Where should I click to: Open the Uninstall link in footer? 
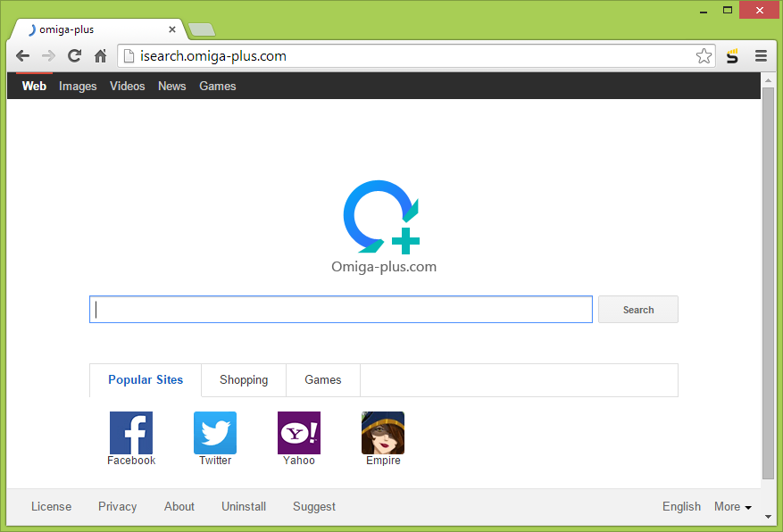pyautogui.click(x=244, y=506)
